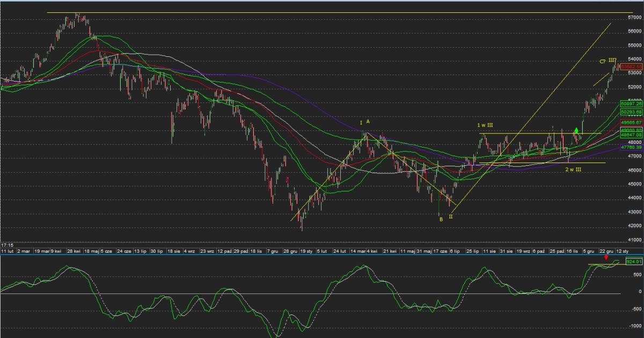Click the red down-arrow marker on oscillator

coord(606,258)
